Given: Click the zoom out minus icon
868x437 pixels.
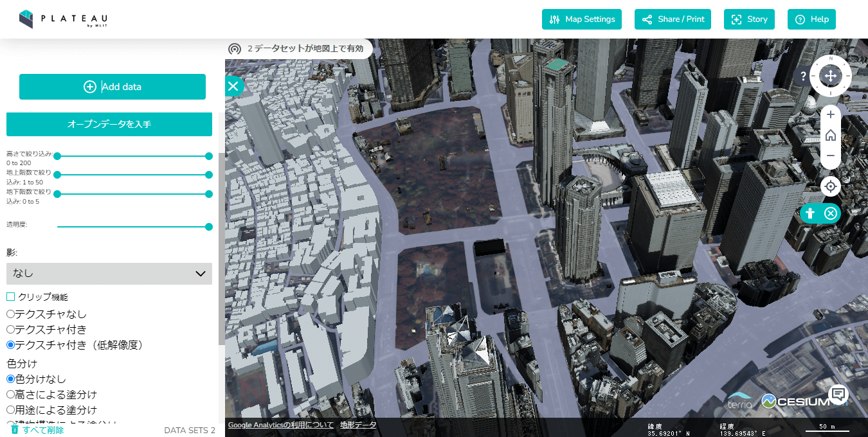Looking at the screenshot, I should (831, 156).
